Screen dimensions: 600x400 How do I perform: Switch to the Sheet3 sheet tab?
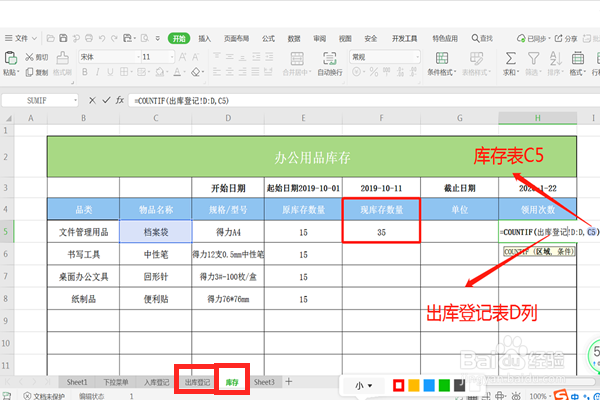pos(264,382)
